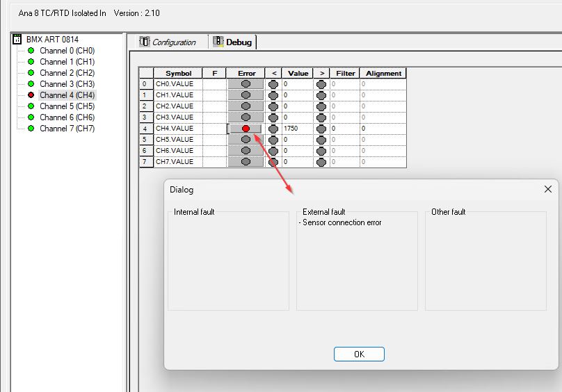Click green status dot of Channel 7
Image resolution: width=562 pixels, height=392 pixels.
click(x=31, y=129)
